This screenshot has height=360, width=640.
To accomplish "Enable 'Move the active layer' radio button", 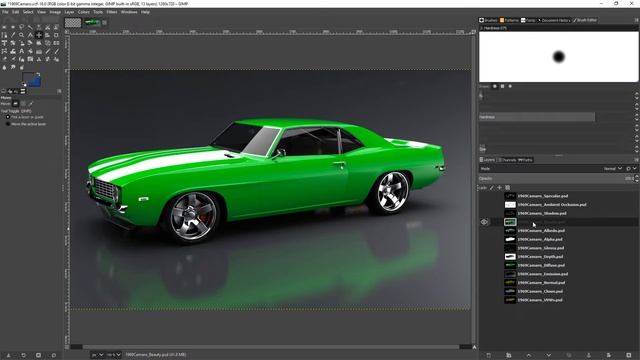I will point(8,124).
